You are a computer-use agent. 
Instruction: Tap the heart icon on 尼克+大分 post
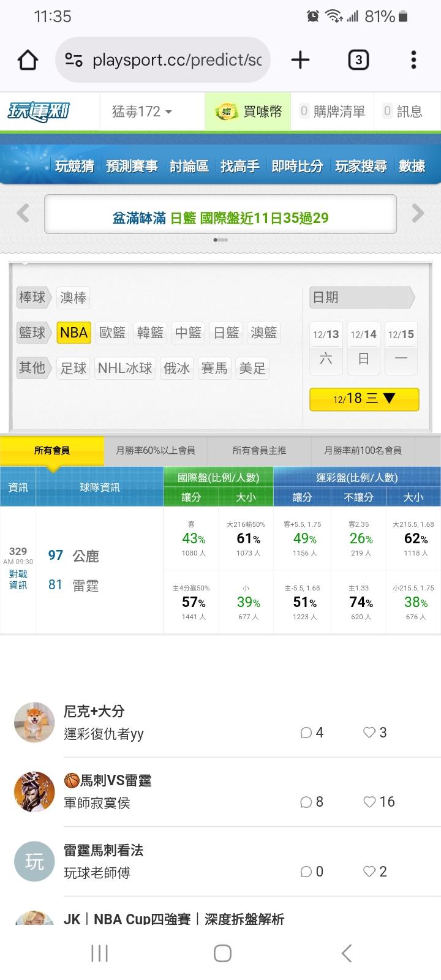[x=369, y=733]
